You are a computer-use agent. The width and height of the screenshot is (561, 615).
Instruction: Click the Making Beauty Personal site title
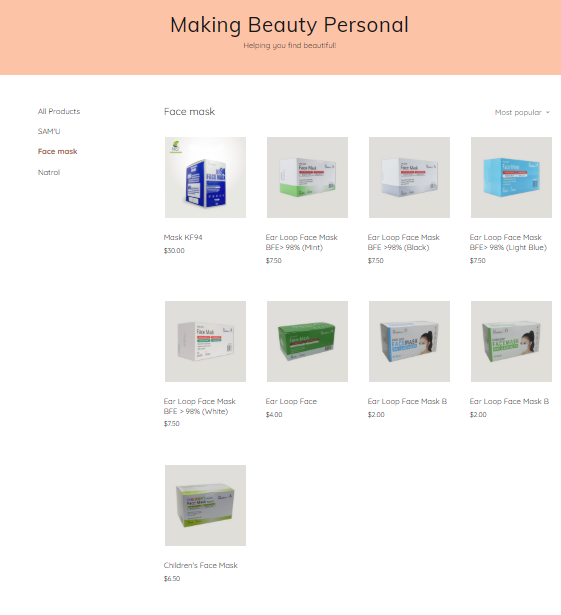click(290, 25)
